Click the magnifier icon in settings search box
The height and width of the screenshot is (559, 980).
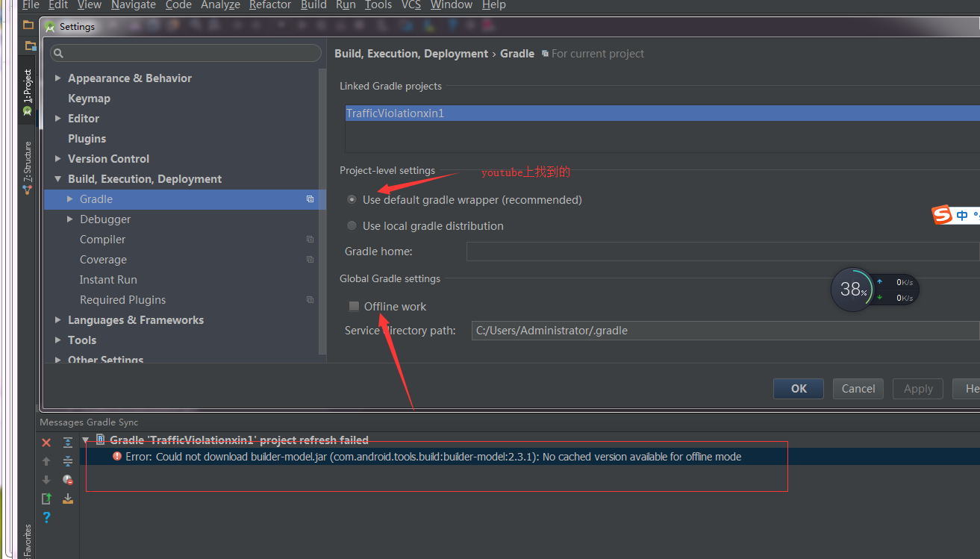(59, 53)
